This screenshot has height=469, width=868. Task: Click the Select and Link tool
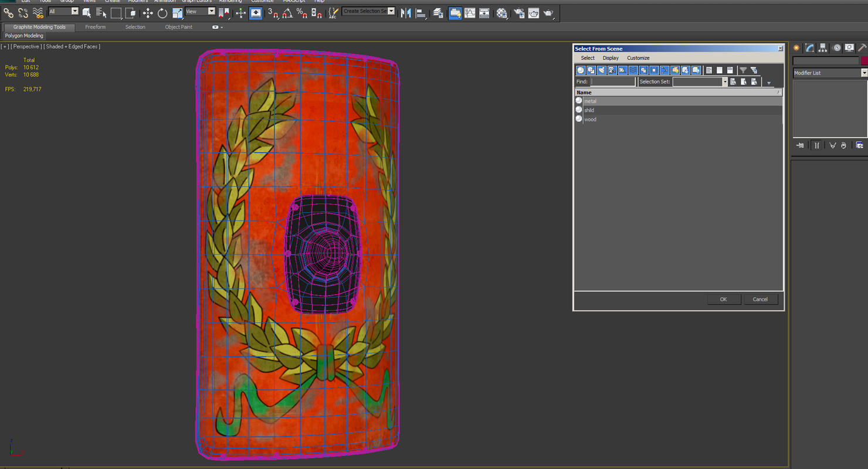(x=9, y=12)
